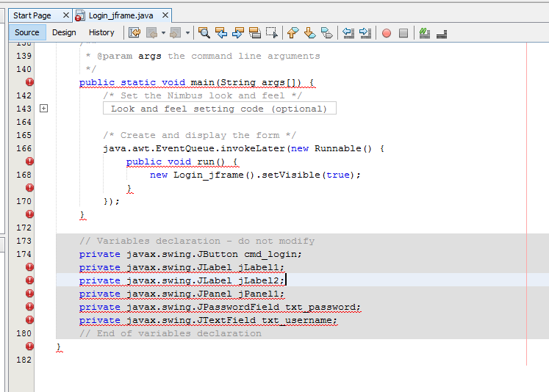Toggle Rectangular Selection mode
Image resolution: width=549 pixels, height=392 pixels.
pos(272,33)
